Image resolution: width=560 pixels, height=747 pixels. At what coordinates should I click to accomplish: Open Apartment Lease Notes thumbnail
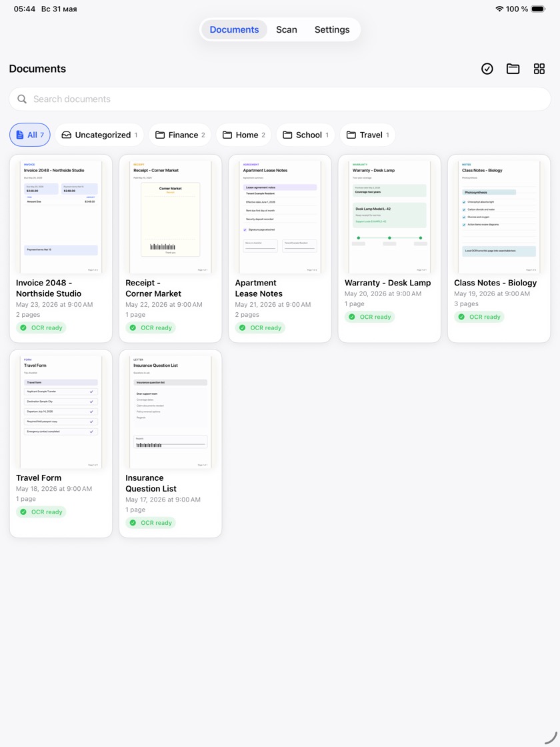(280, 217)
